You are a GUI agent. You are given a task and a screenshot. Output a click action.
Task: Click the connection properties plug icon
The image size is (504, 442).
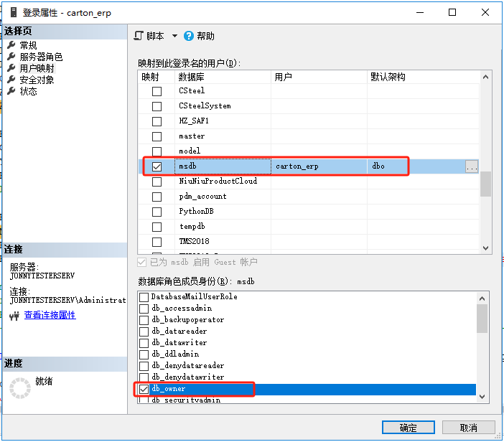click(14, 316)
